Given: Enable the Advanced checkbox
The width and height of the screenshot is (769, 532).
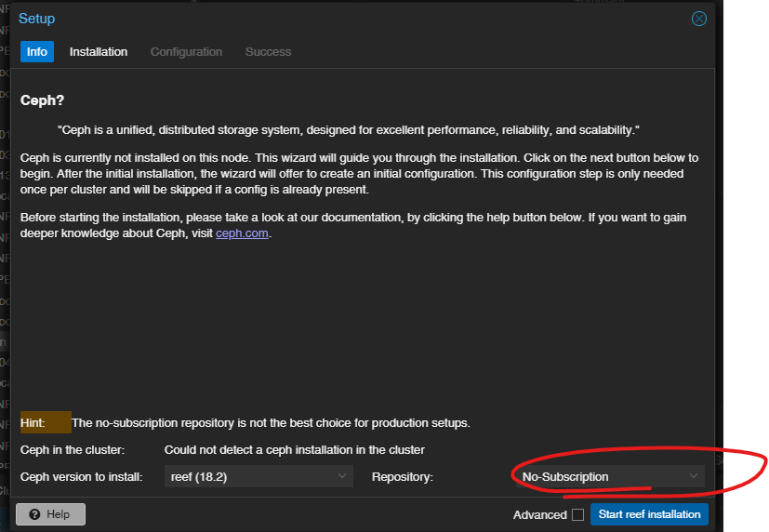Looking at the screenshot, I should tap(577, 514).
